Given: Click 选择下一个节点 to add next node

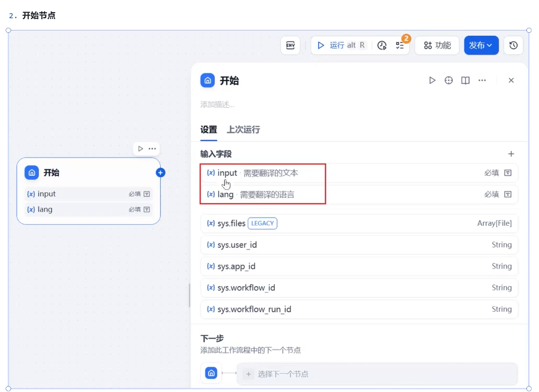Looking at the screenshot, I should click(377, 374).
